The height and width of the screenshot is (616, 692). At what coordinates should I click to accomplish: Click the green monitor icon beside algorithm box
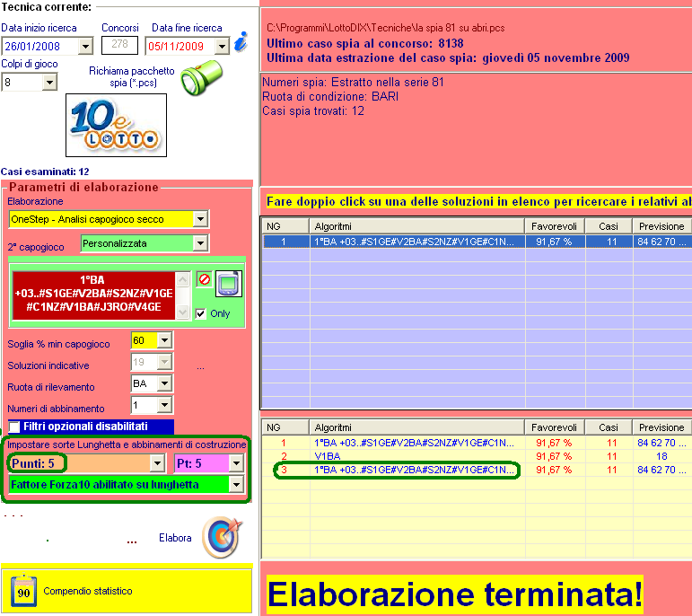[x=229, y=284]
